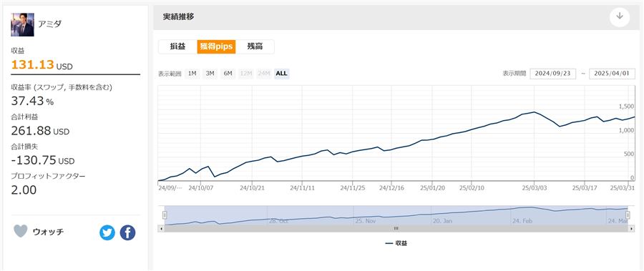Click the 24/11/11 axis date label

302,187
